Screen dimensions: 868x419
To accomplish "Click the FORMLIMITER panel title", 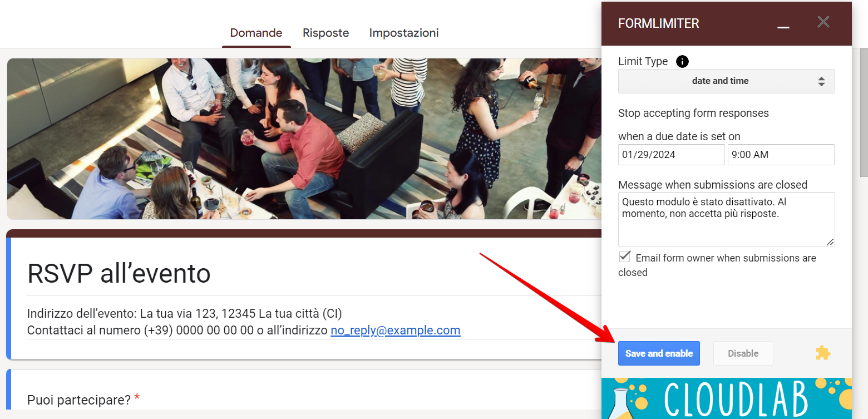I will (x=658, y=23).
